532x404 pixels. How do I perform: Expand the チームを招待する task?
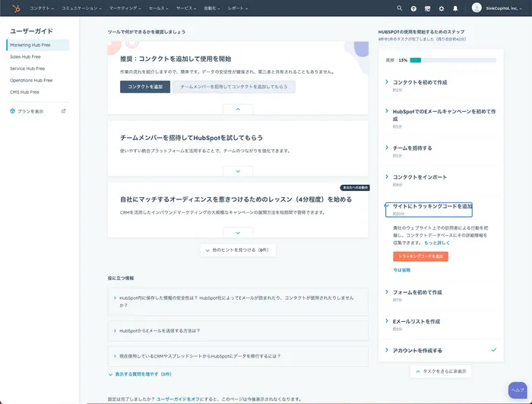tap(412, 148)
